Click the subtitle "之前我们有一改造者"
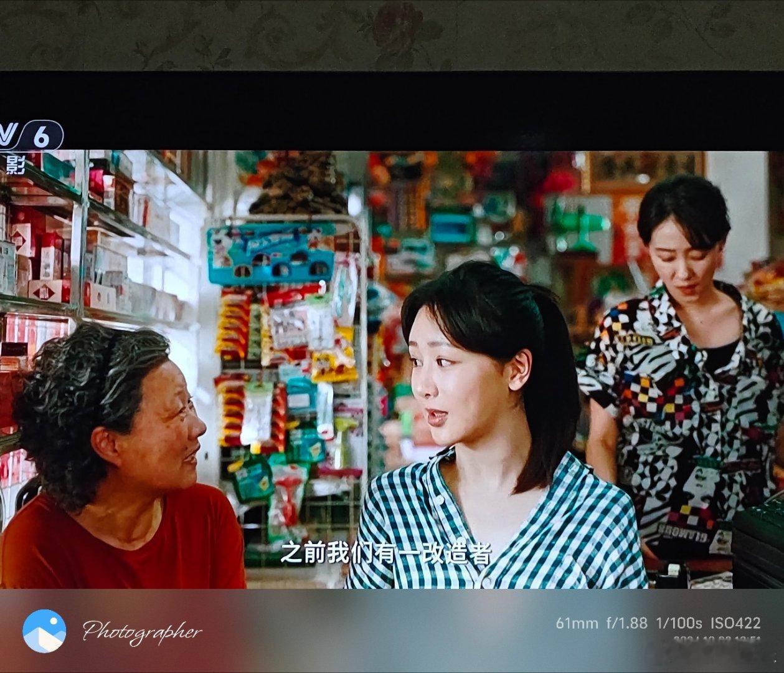 (385, 552)
